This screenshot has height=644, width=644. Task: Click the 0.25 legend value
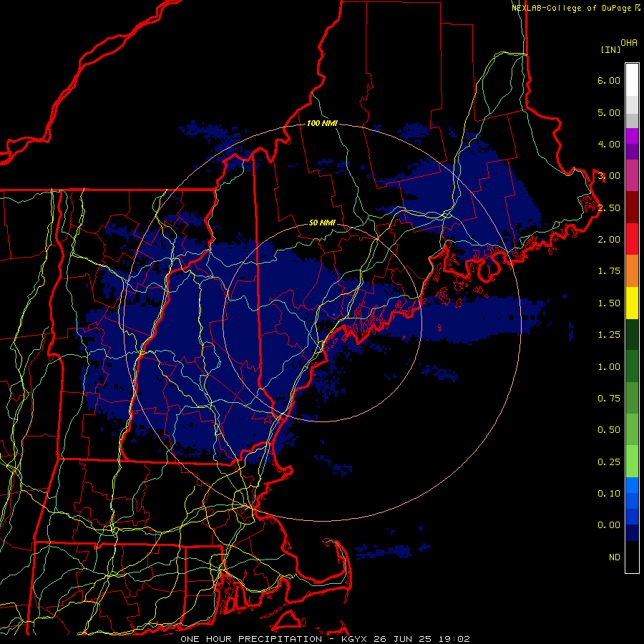[x=609, y=462]
